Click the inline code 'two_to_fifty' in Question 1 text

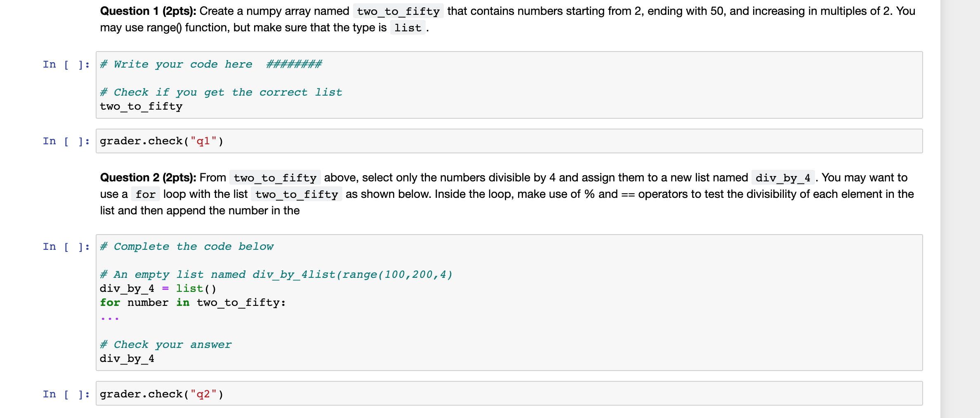pos(398,11)
